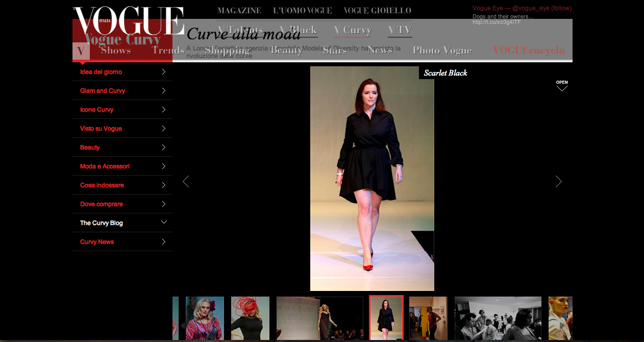This screenshot has height=342, width=644.
Task: Switch to V Talents tab
Action: pyautogui.click(x=240, y=30)
